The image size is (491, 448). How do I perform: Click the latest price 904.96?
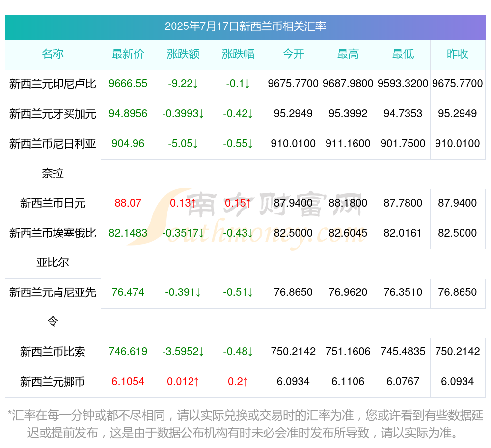128,144
